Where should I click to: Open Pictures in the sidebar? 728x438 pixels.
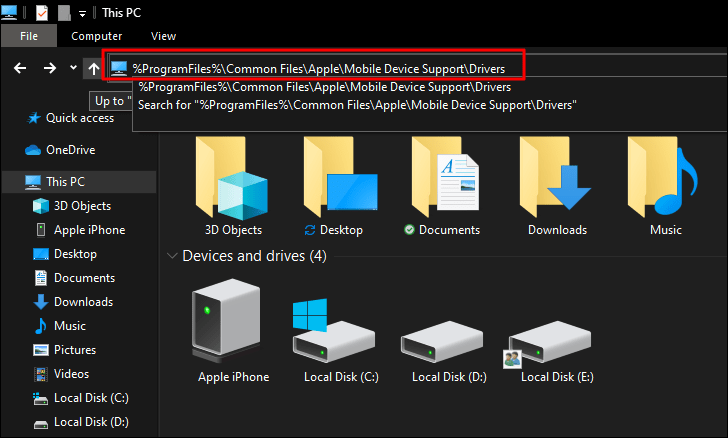(75, 350)
